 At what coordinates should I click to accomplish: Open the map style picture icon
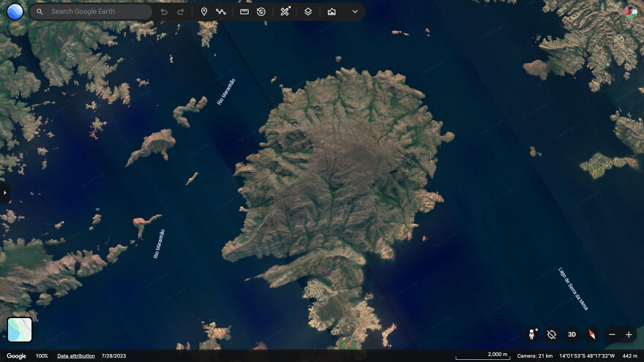click(332, 12)
